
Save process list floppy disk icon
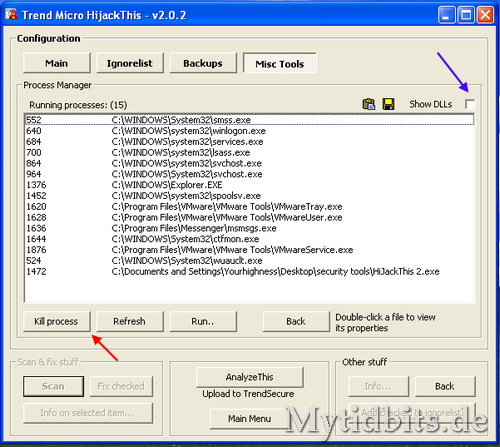tap(388, 104)
